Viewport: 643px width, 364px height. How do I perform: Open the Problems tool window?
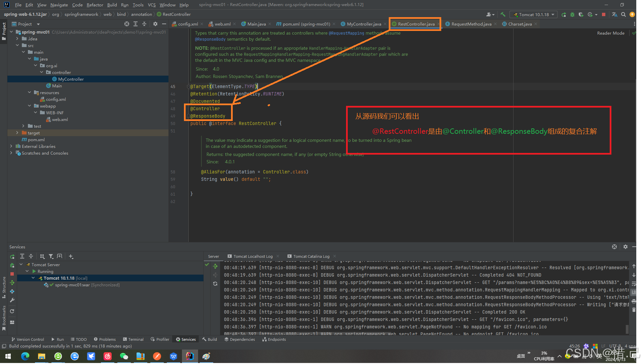click(x=105, y=340)
